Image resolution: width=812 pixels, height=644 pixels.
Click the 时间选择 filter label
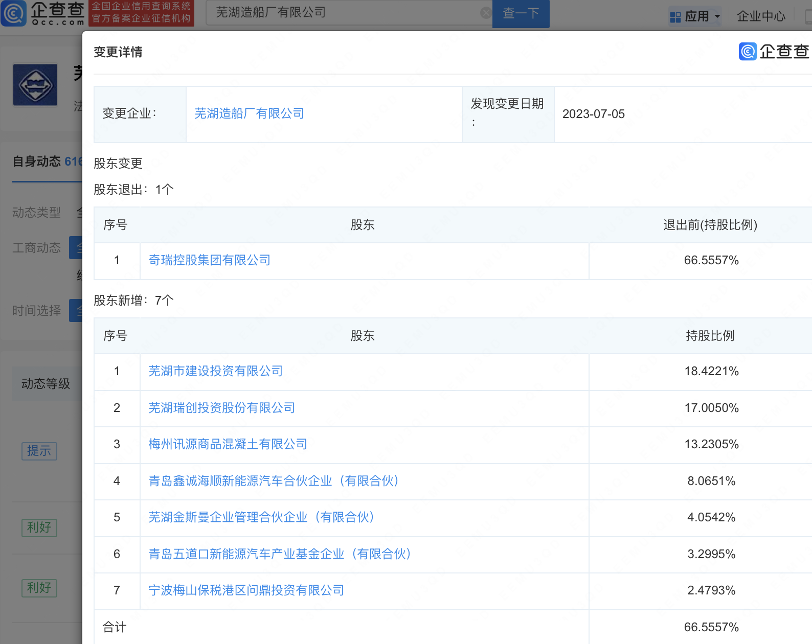pos(36,311)
